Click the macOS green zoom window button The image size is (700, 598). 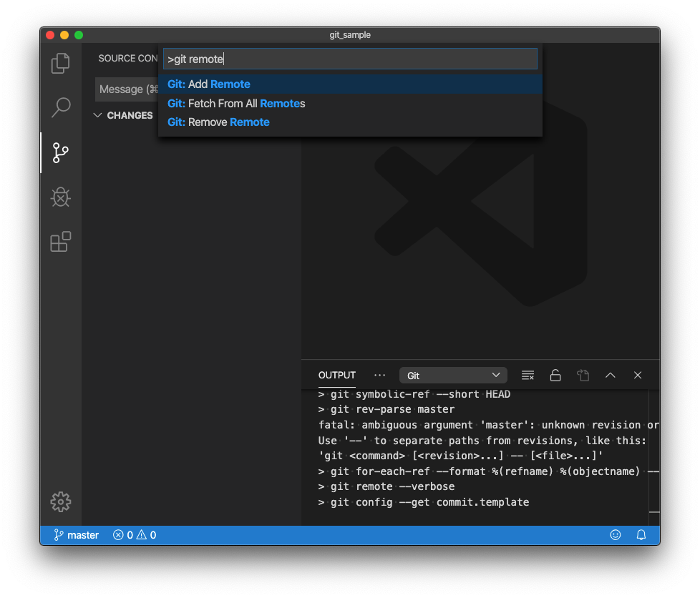pos(79,35)
